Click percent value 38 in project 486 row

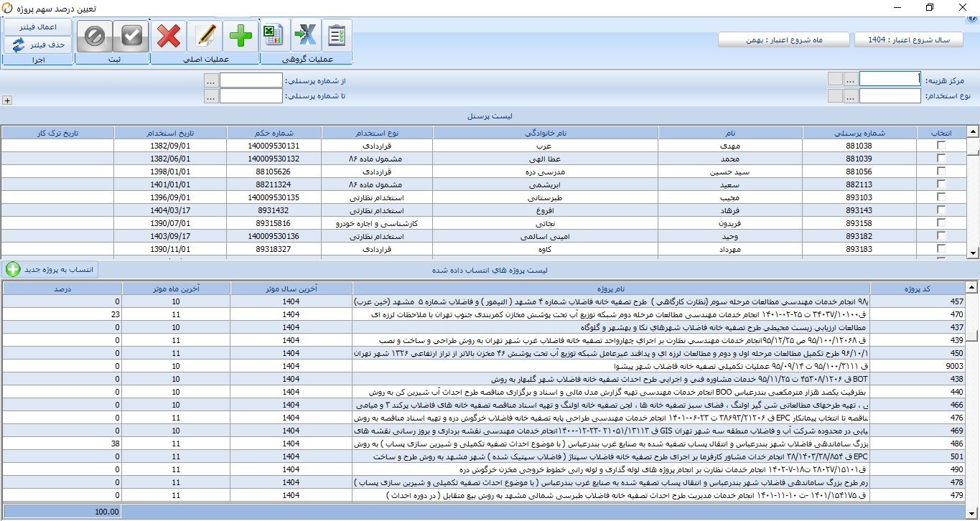click(x=115, y=443)
